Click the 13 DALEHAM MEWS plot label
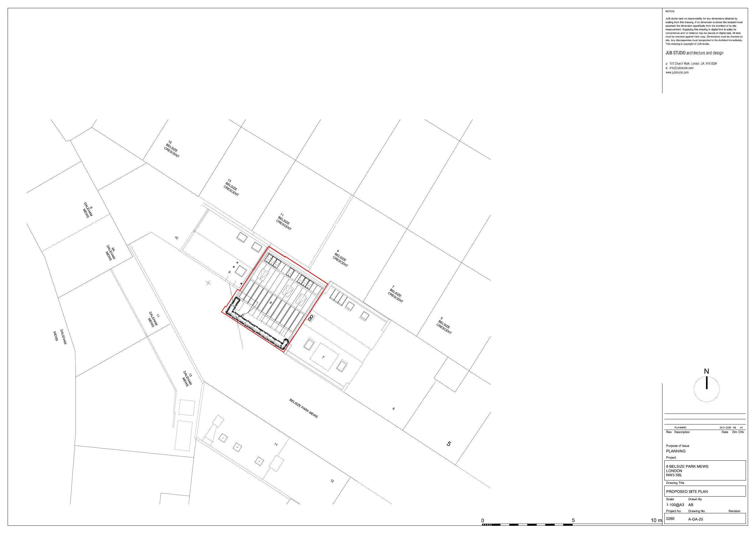Viewport: 756px width, 534px height. click(x=187, y=379)
